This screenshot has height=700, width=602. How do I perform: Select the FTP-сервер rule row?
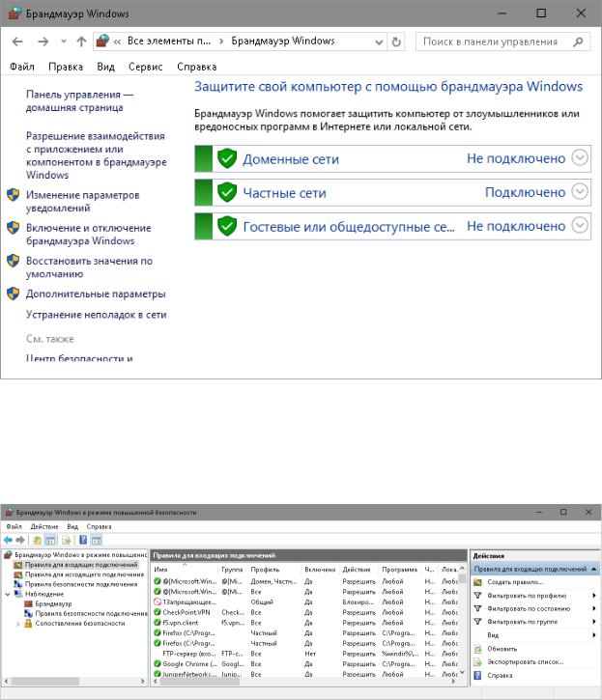305,654
